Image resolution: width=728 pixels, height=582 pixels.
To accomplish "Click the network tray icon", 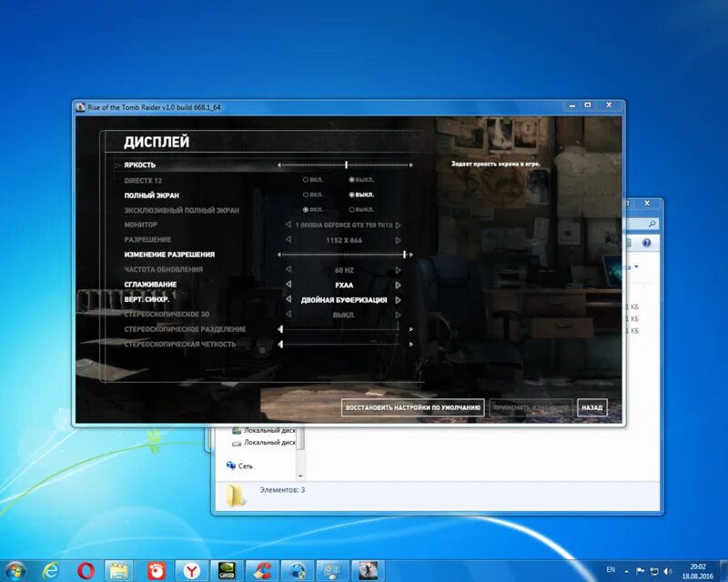I will [x=653, y=571].
